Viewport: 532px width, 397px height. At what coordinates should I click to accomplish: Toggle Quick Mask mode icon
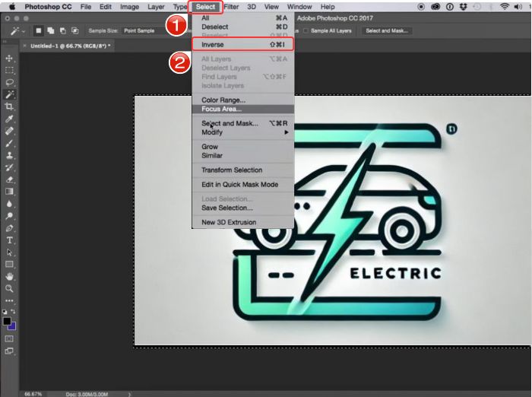pos(9,338)
